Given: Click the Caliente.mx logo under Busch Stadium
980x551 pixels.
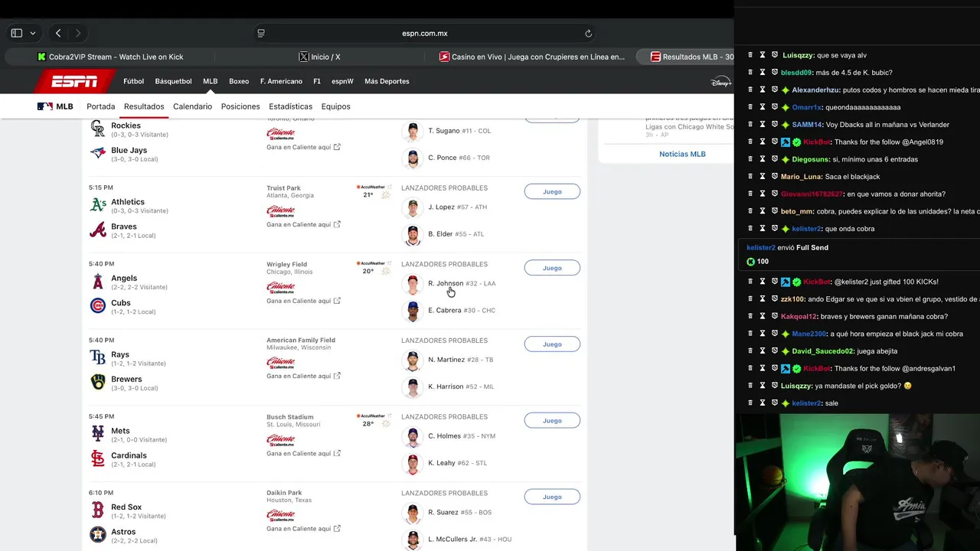Looking at the screenshot, I should (280, 440).
